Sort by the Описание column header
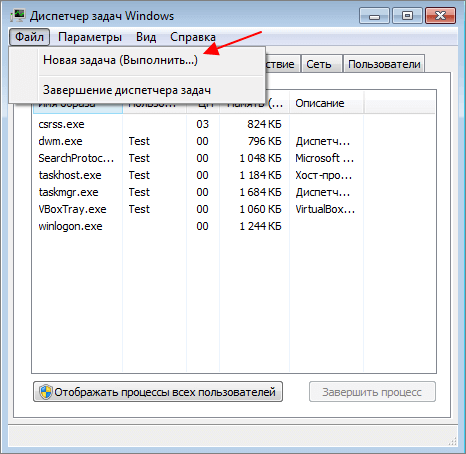Screen dimensions: 466x454 (x=326, y=104)
